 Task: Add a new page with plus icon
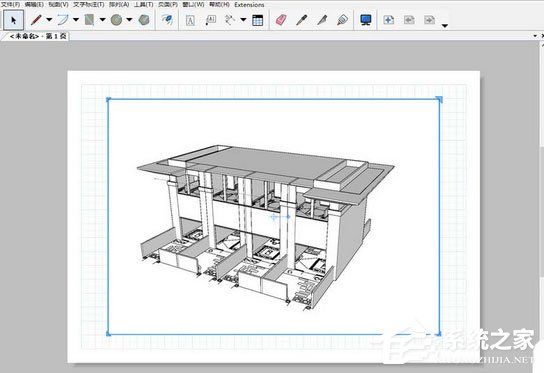pyautogui.click(x=388, y=20)
